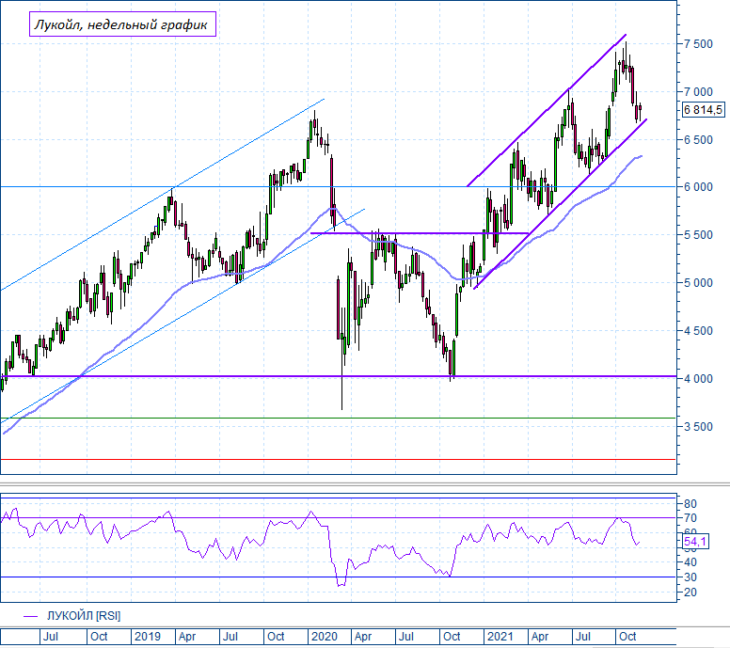Image resolution: width=730 pixels, height=648 pixels.
Task: Click the purple RSI line sample in legend
Action: [30, 616]
